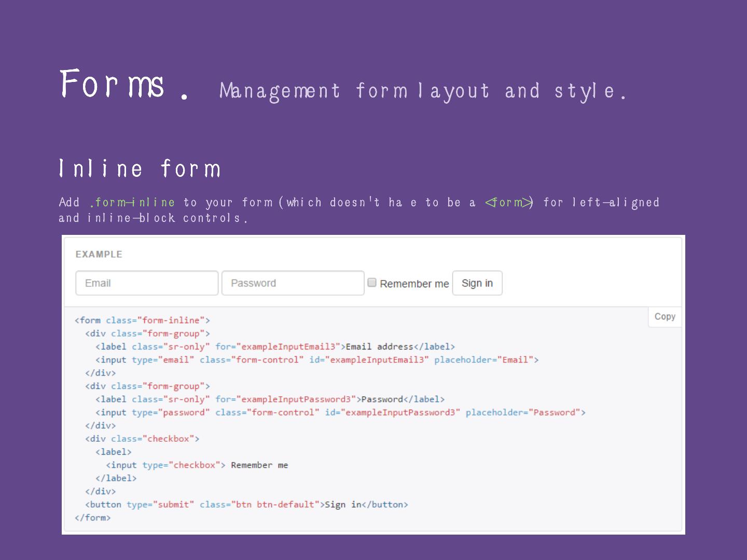This screenshot has width=747, height=560.
Task: Click the green <form> tag in description
Action: [x=509, y=202]
